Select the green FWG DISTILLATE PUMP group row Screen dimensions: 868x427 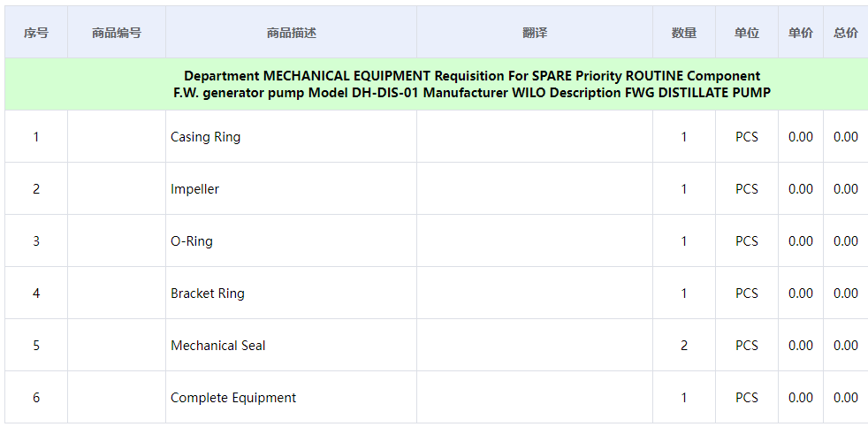472,84
